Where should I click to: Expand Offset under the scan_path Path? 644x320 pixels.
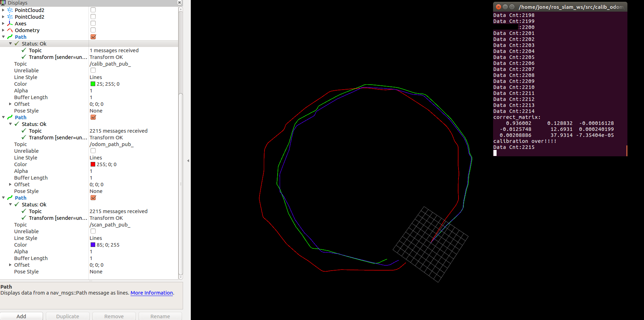(x=10, y=265)
